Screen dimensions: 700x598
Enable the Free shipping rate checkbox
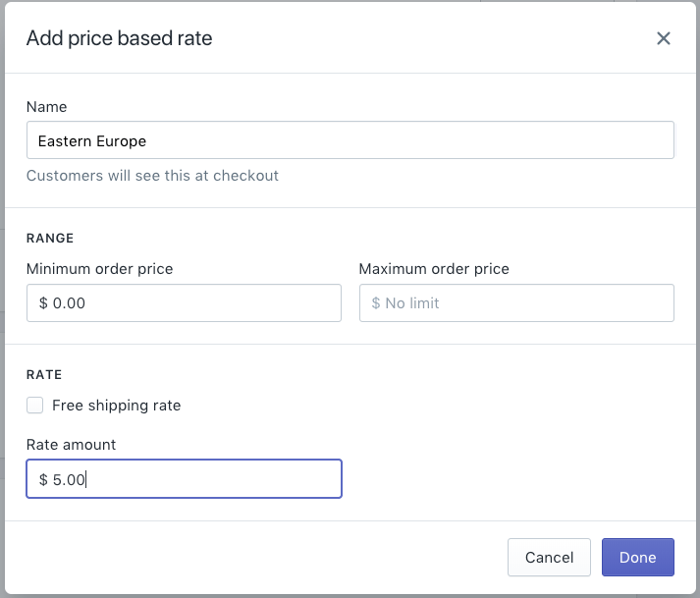click(35, 405)
